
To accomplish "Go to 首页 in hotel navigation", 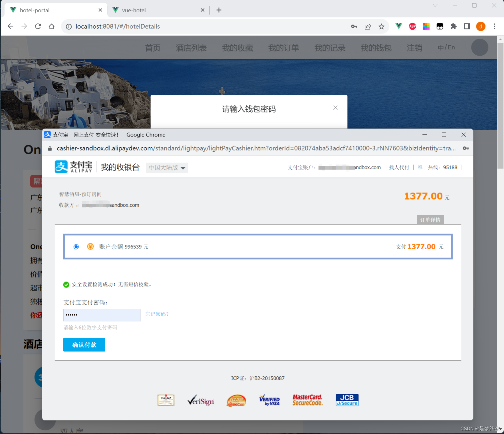I will coord(153,48).
